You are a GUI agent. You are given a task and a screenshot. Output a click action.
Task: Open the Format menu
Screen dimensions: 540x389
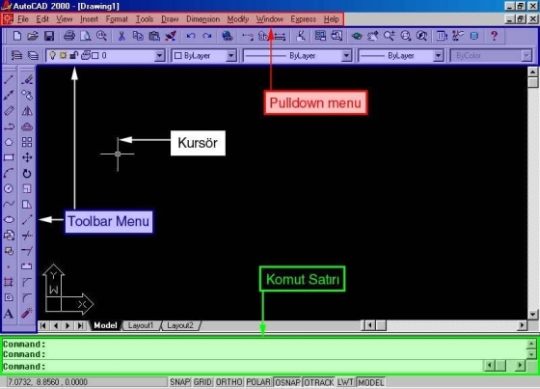pos(117,19)
